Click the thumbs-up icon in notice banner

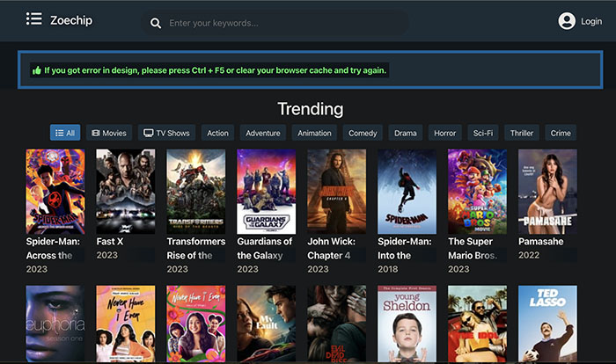37,70
